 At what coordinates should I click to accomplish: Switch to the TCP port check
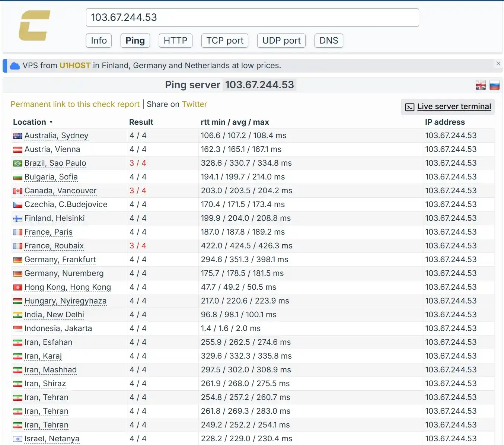click(225, 41)
